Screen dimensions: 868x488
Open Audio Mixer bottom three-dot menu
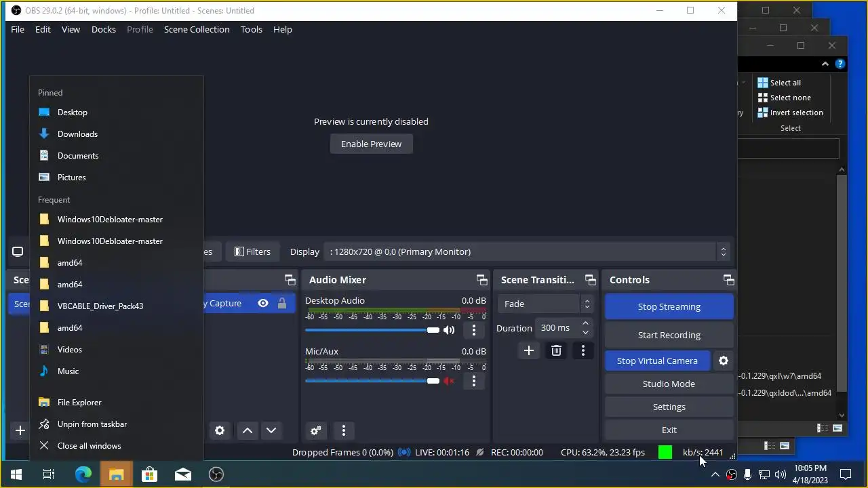344,430
